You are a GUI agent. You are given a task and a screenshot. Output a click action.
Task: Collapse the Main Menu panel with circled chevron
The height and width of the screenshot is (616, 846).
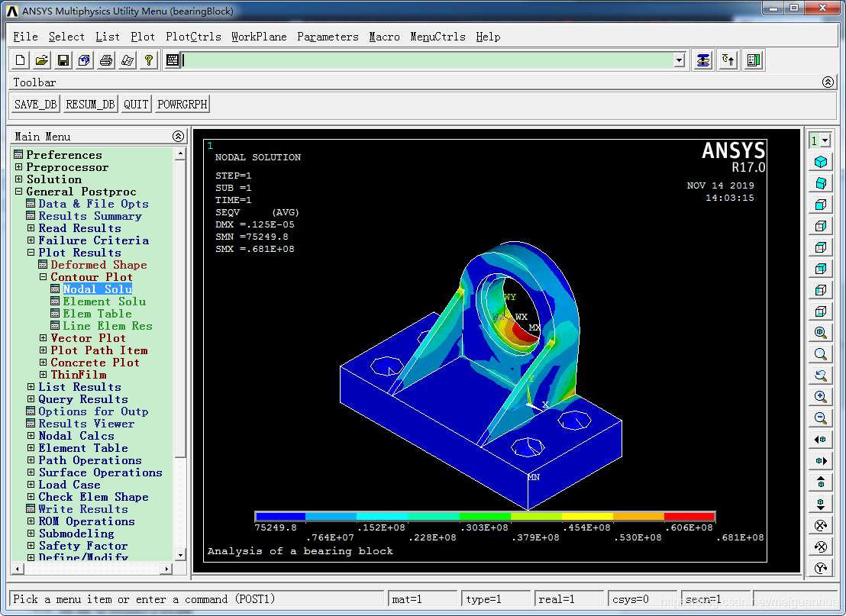pos(178,137)
